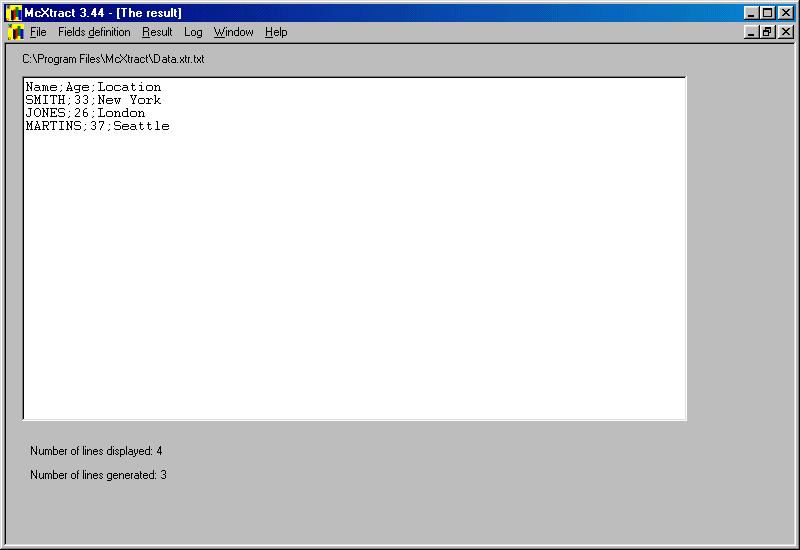Screen dimensions: 800x550
Task: Click the document icon in the menu bar
Action: (x=16, y=32)
